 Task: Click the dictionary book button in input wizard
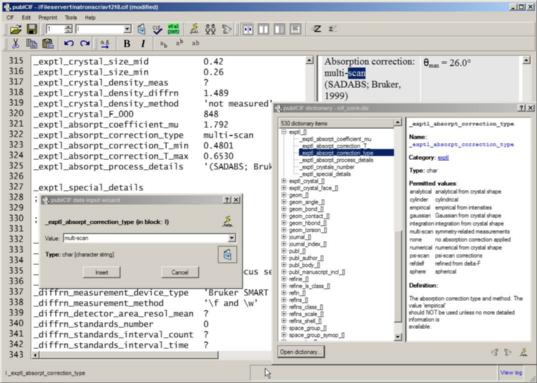click(227, 255)
